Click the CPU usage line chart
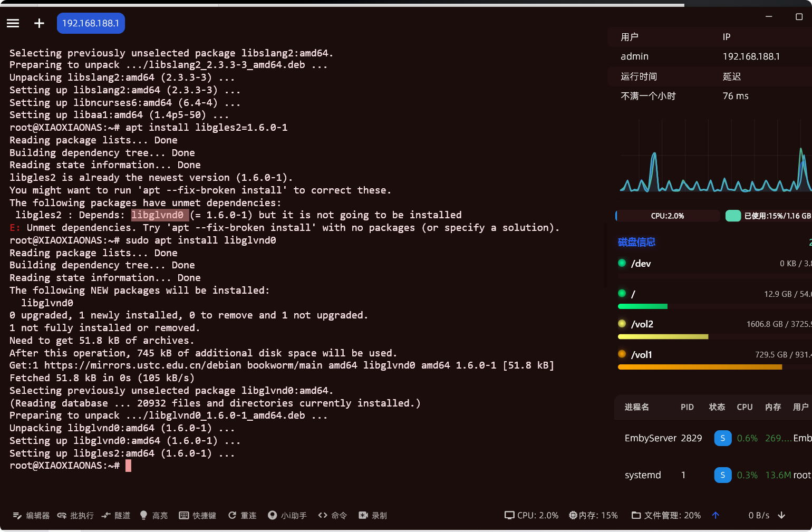Viewport: 812px width, 532px height. pyautogui.click(x=716, y=156)
